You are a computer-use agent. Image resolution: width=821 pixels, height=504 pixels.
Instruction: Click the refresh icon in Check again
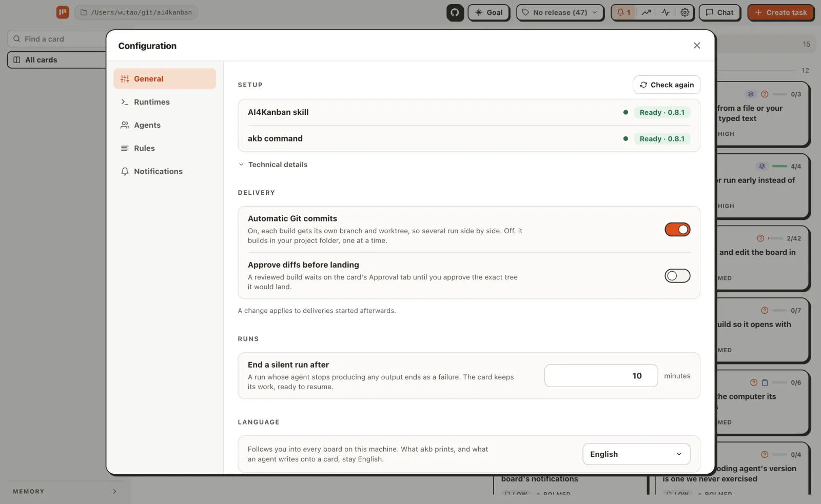tap(643, 85)
